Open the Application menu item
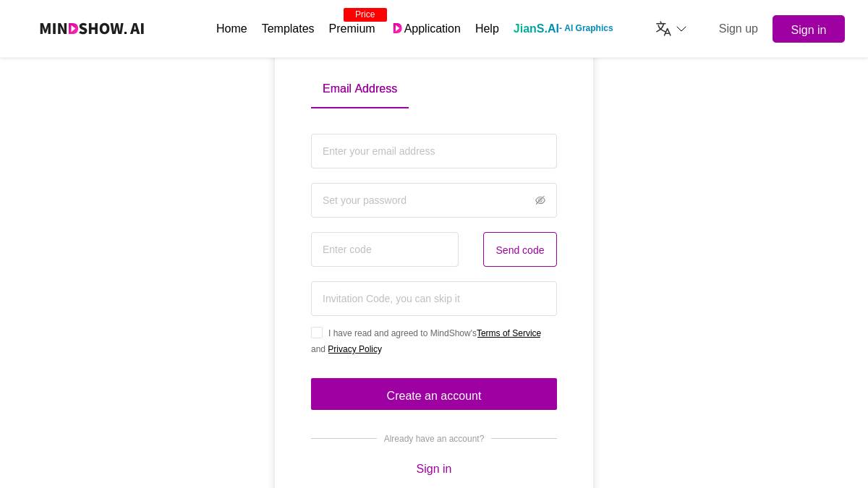868x488 pixels. [x=432, y=28]
